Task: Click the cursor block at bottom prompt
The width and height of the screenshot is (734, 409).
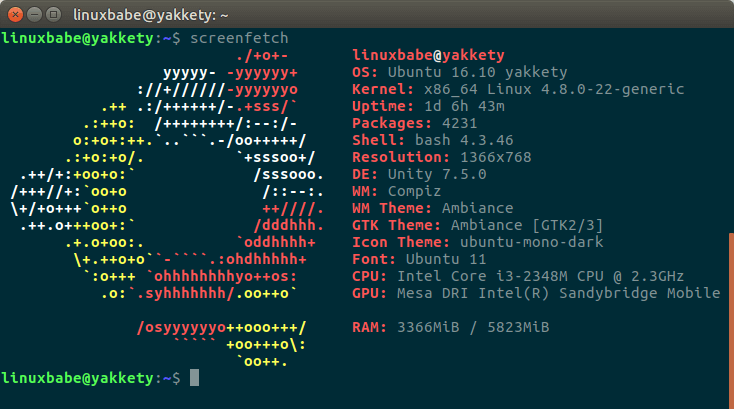Action: [195, 378]
